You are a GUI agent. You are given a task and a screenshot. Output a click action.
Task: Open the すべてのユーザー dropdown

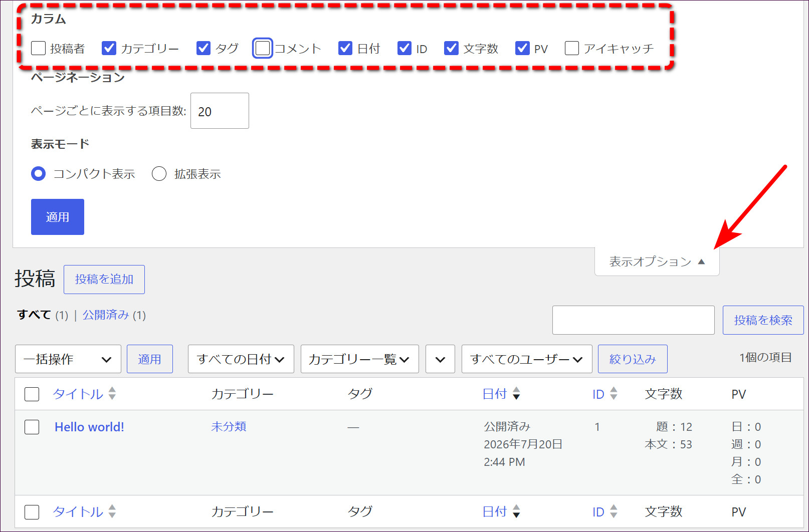coord(527,359)
